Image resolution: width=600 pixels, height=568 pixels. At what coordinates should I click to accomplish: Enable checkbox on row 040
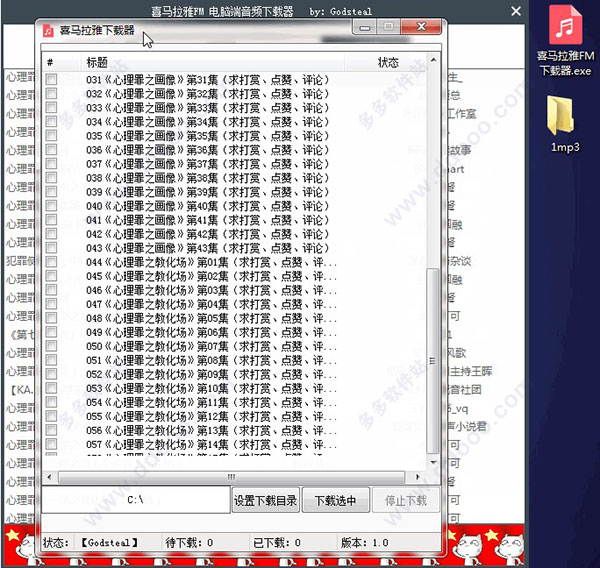[x=51, y=206]
